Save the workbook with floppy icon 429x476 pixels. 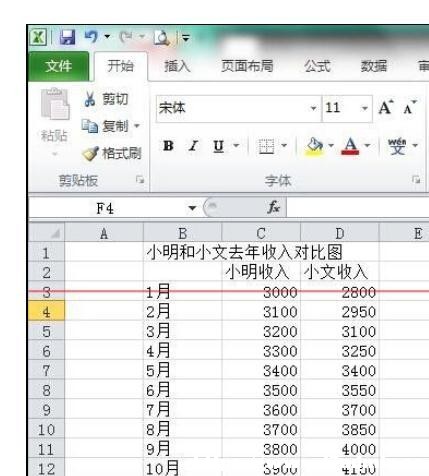click(67, 37)
